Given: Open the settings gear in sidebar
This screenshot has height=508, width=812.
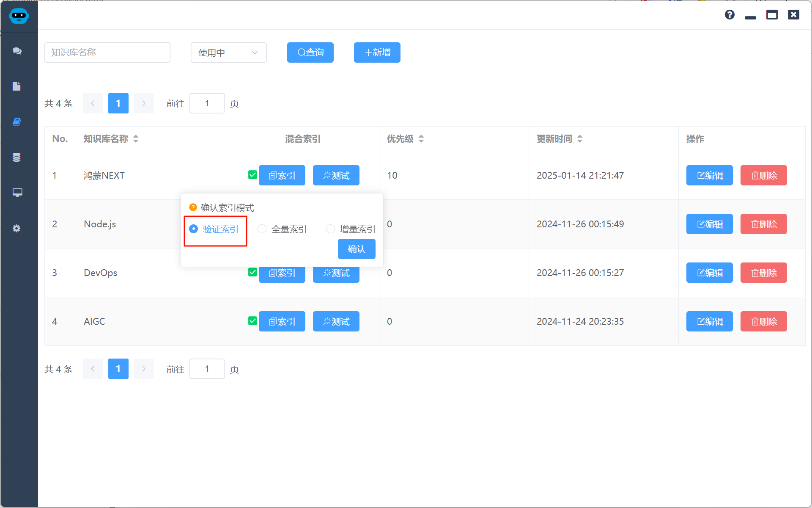Looking at the screenshot, I should click(16, 228).
